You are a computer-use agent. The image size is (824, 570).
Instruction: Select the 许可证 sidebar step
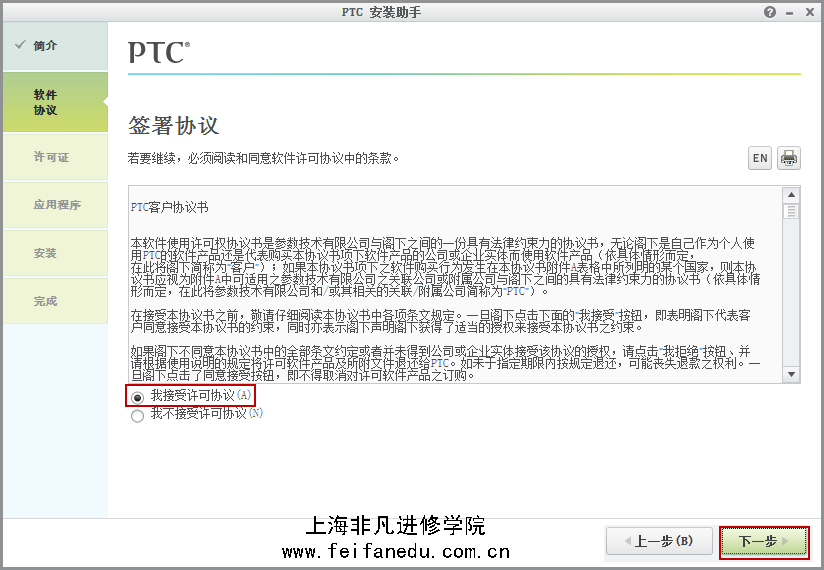[55, 157]
